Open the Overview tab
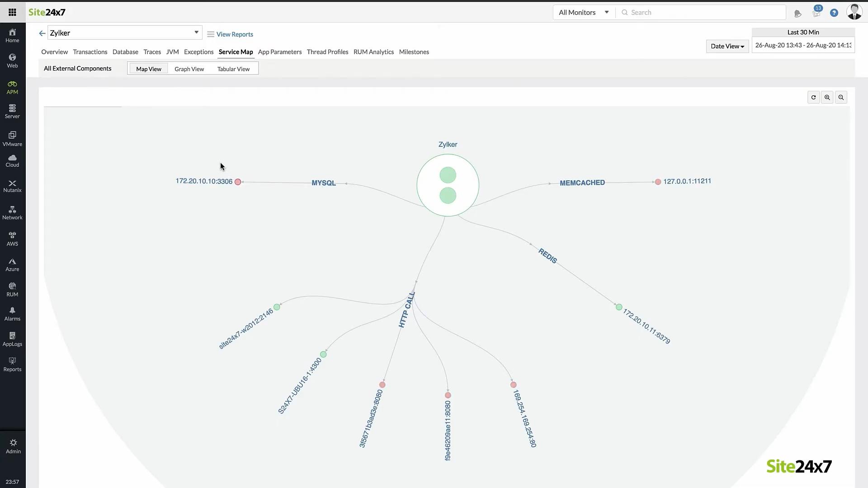 point(54,52)
